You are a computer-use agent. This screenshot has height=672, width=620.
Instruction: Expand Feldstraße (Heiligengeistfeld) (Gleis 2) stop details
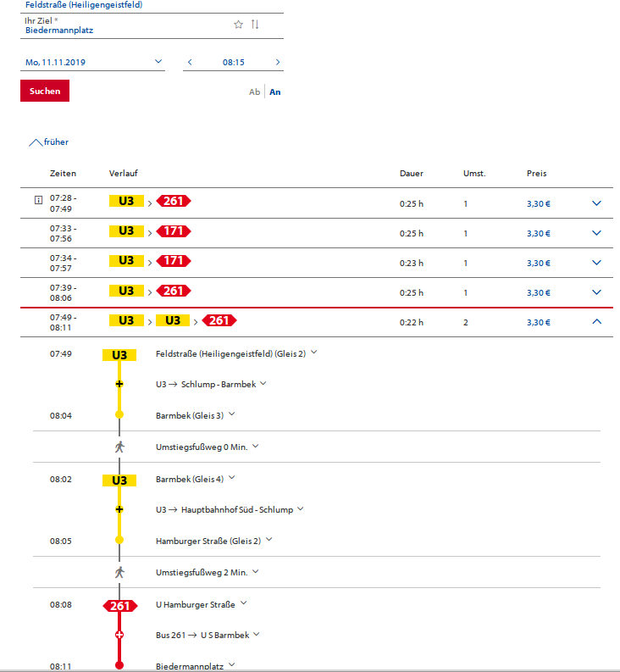(314, 353)
